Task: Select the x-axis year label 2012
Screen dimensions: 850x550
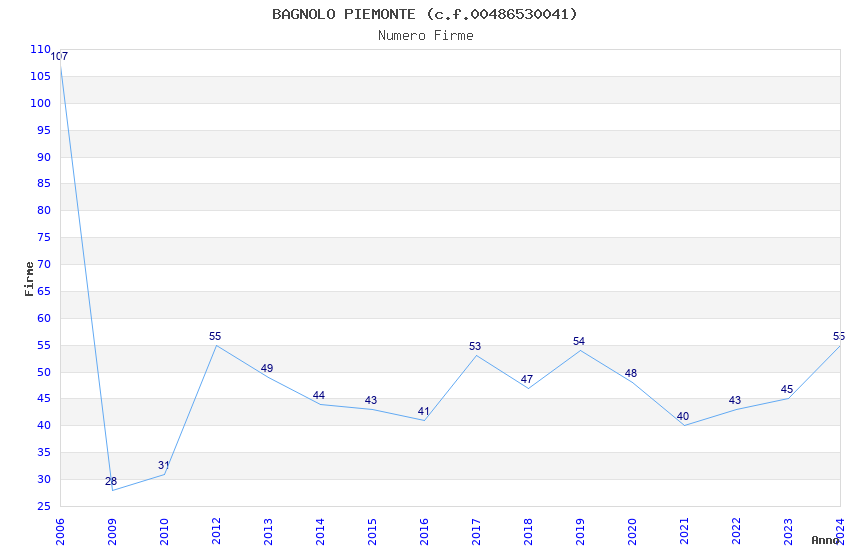Action: 216,532
